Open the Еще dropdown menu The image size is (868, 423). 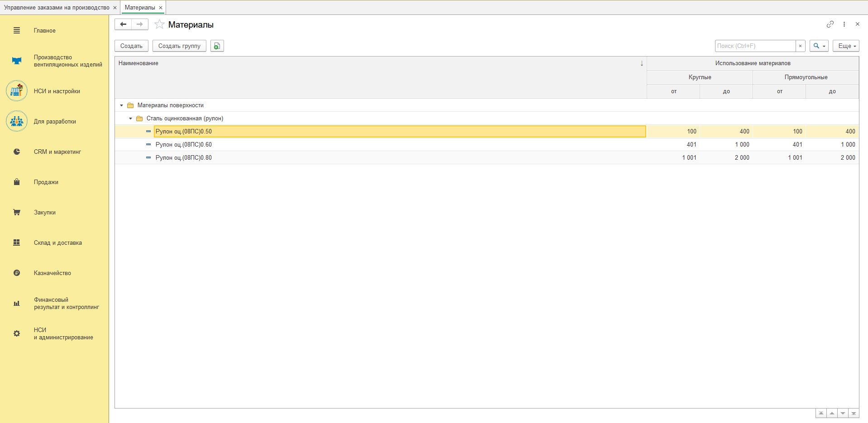(846, 46)
